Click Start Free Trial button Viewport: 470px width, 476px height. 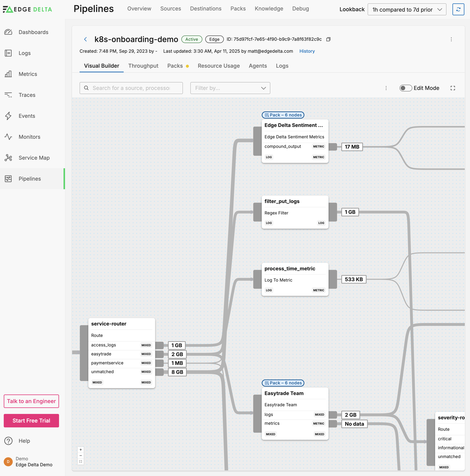[x=31, y=420]
